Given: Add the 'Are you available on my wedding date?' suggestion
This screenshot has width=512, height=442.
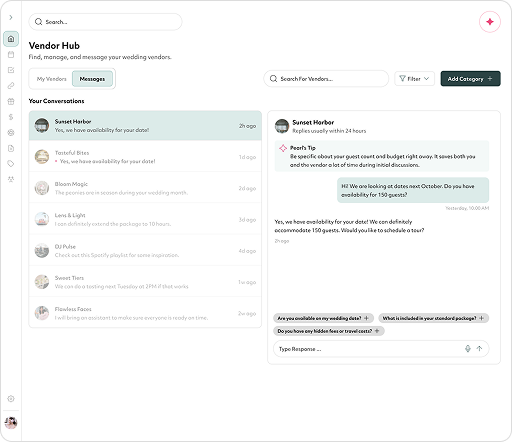Looking at the screenshot, I should click(323, 318).
